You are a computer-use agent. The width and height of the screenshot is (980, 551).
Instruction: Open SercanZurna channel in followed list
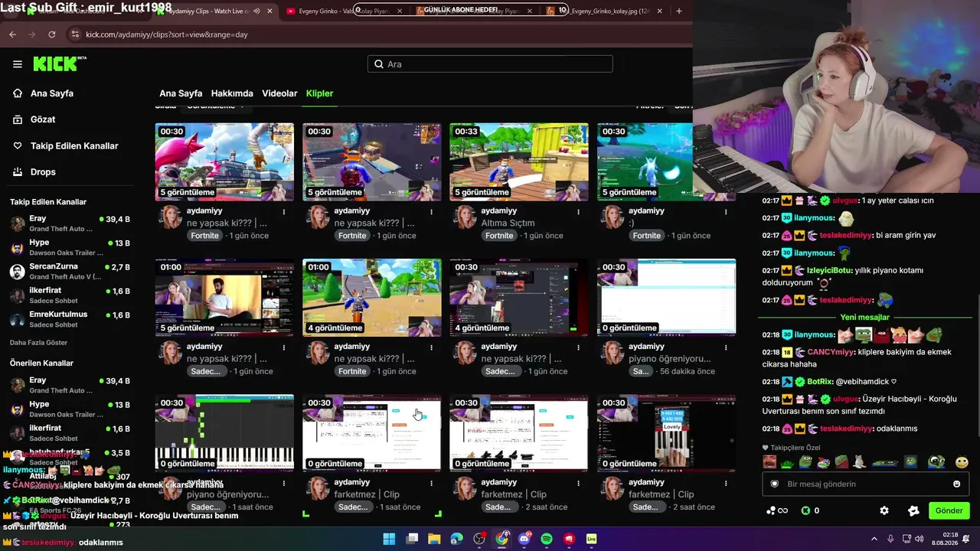69,271
